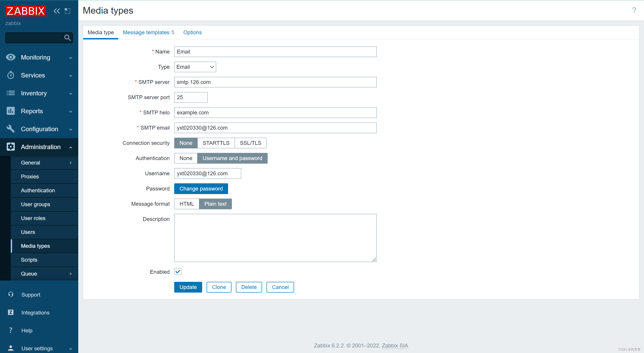Click the Configuration sidebar icon
The width and height of the screenshot is (644, 353).
click(x=11, y=129)
